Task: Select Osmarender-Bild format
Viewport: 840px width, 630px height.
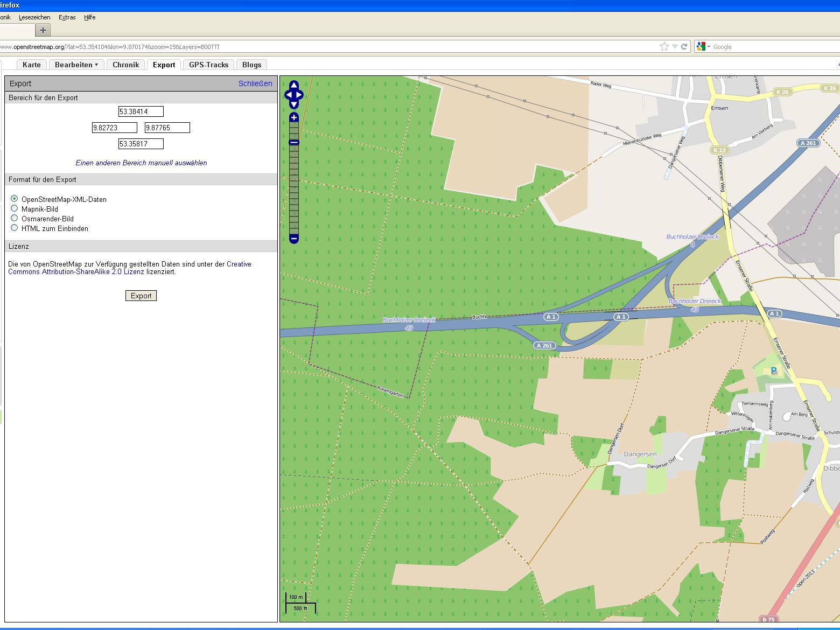Action: [x=15, y=218]
